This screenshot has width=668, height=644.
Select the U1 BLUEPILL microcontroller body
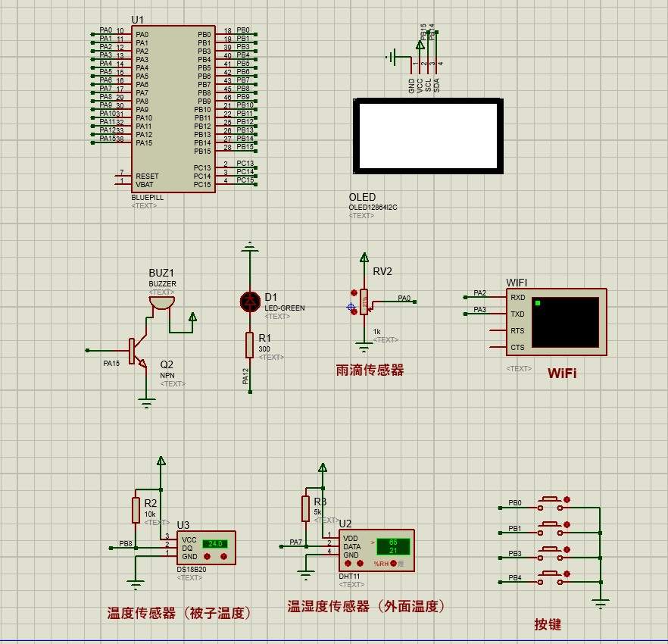click(x=173, y=109)
